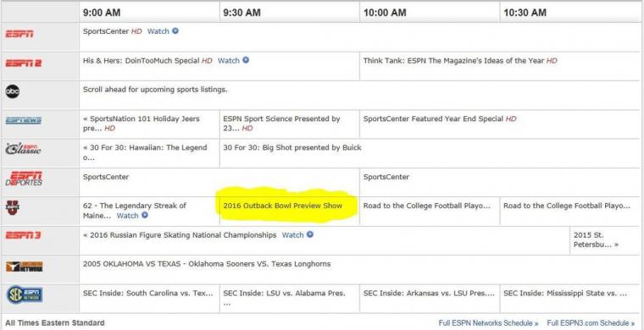644x330 pixels.
Task: Click the ESPN3 channel logo
Action: click(x=23, y=235)
